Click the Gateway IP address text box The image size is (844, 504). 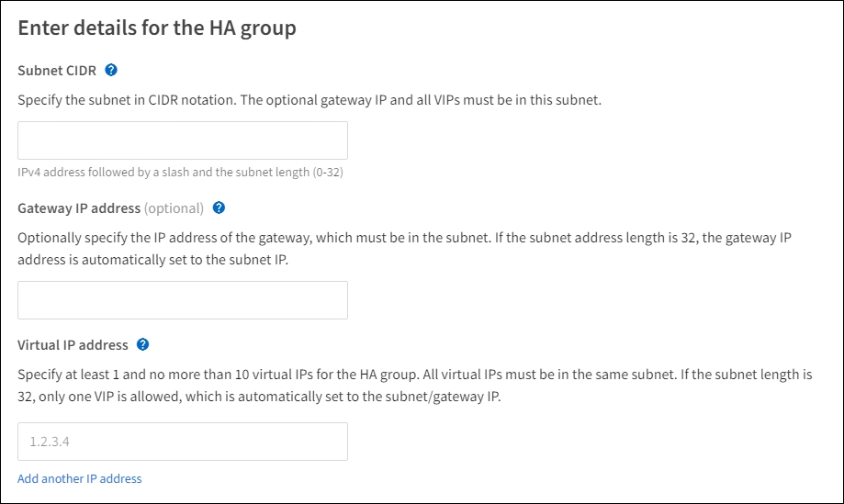(183, 300)
